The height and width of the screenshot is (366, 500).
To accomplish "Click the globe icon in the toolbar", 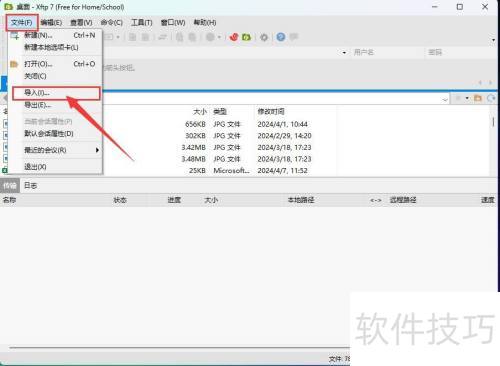I will [210, 37].
